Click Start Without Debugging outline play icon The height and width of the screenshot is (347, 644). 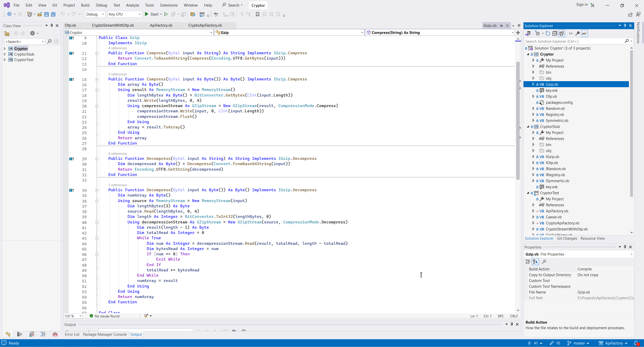click(x=166, y=14)
